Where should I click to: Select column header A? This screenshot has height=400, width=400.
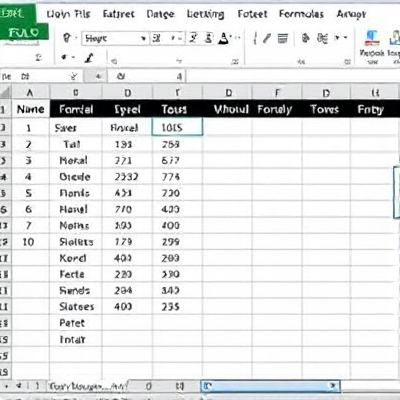31,92
